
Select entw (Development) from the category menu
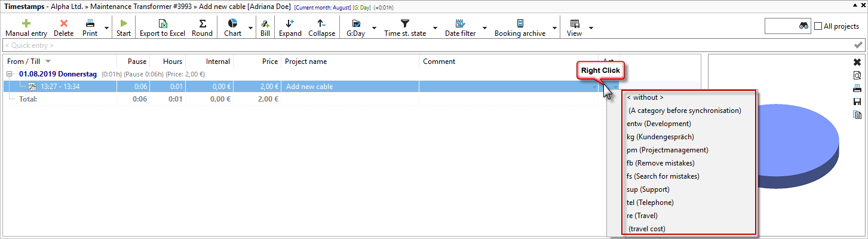pos(658,124)
